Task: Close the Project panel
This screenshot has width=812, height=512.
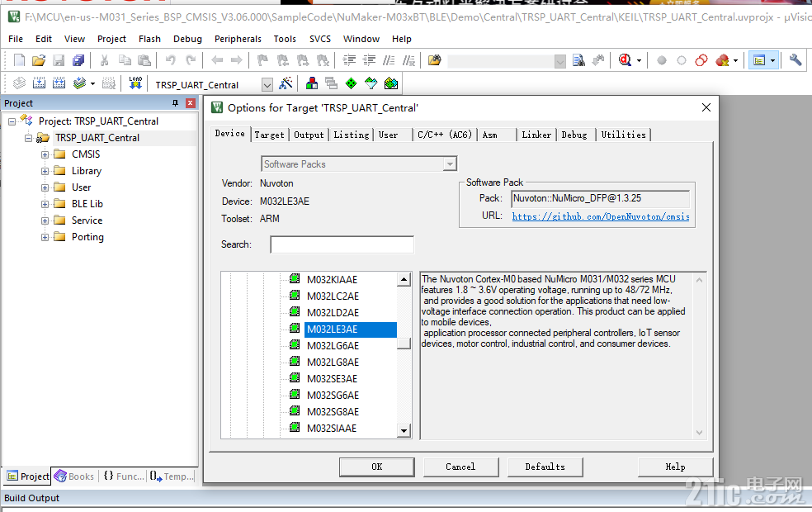Action: pyautogui.click(x=190, y=103)
